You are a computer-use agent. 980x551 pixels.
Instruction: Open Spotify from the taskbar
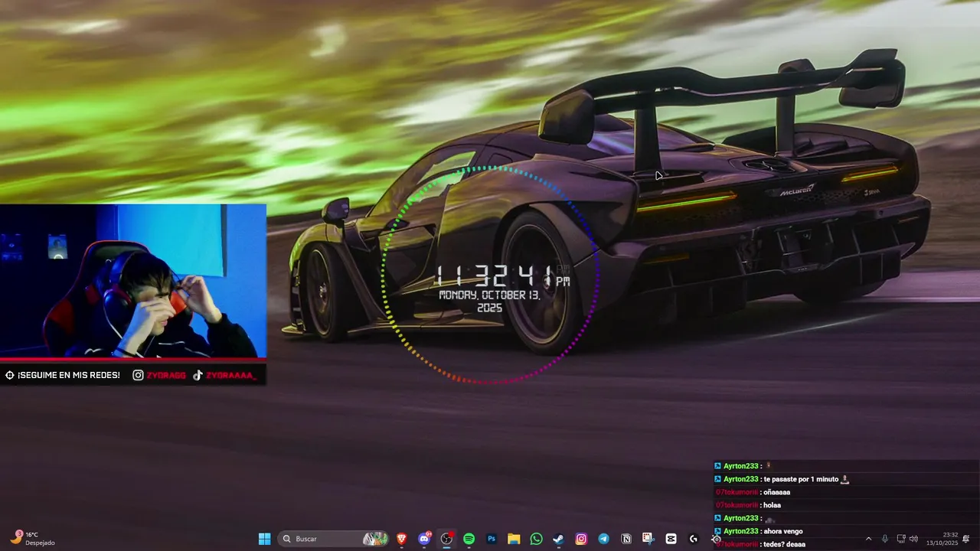click(469, 539)
